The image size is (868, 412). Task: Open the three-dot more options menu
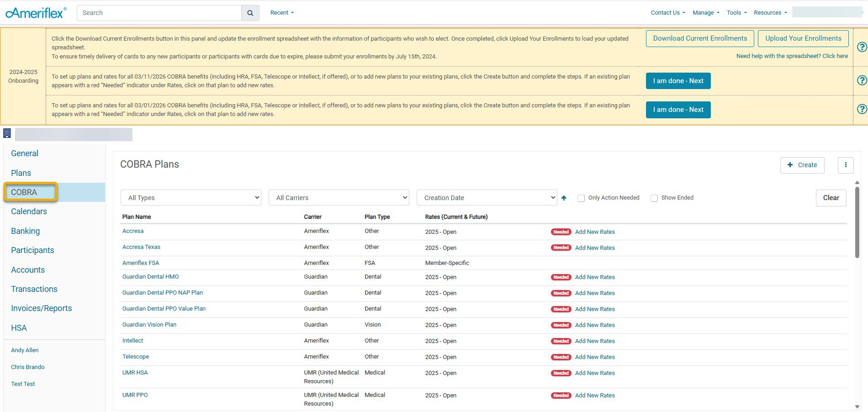(x=846, y=165)
